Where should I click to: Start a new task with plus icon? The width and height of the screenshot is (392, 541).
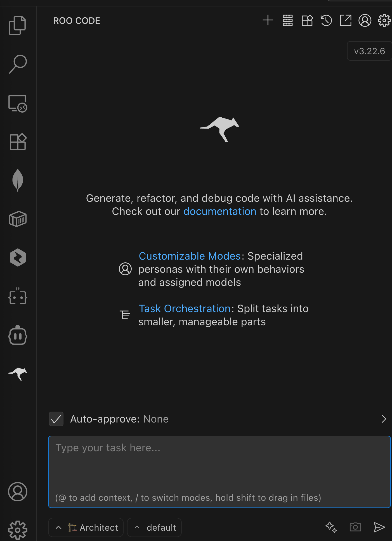[268, 20]
